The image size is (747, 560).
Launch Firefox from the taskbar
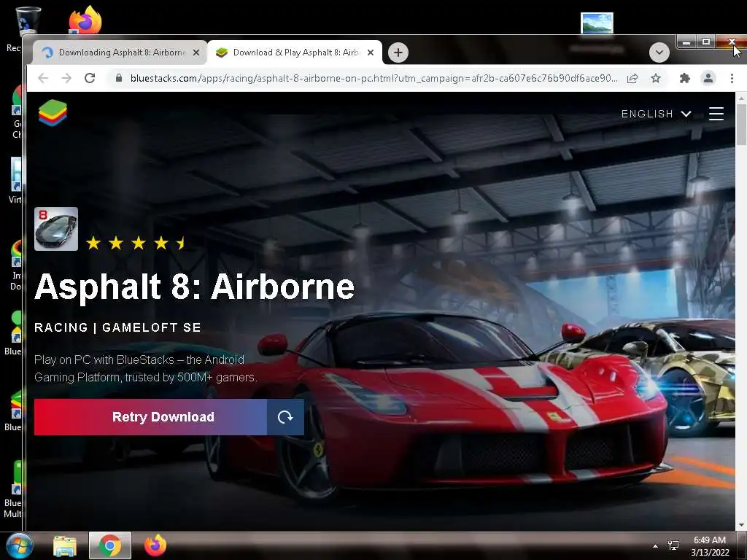click(x=155, y=545)
